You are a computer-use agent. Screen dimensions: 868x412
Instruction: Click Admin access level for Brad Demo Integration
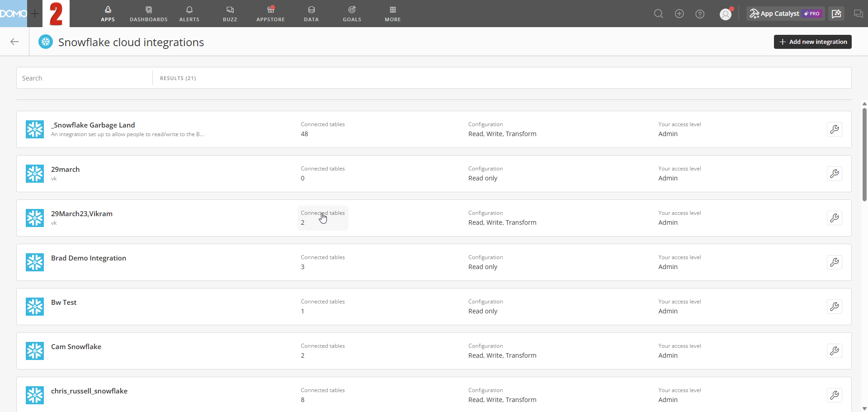[x=668, y=267]
